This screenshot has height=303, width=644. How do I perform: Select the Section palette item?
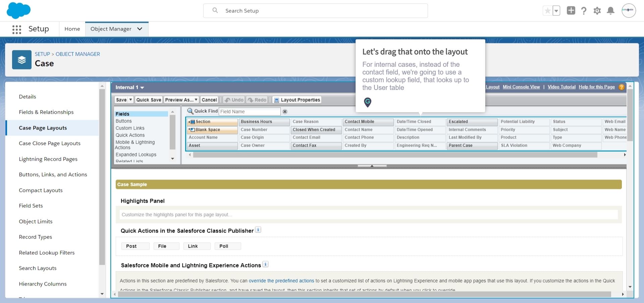pyautogui.click(x=212, y=122)
